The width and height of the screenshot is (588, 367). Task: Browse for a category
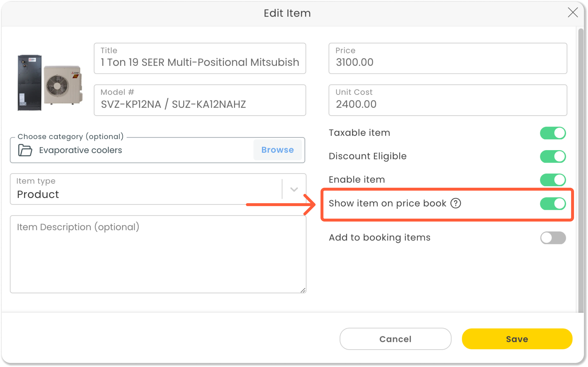point(277,150)
